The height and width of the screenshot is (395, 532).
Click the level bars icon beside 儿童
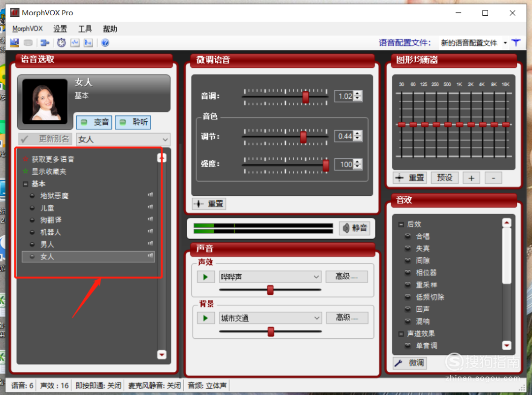[x=150, y=207]
